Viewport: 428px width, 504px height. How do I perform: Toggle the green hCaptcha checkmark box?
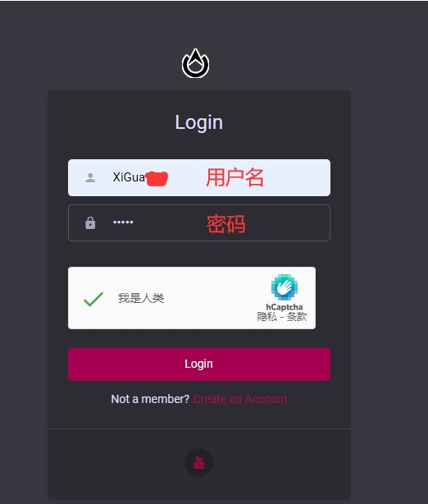pyautogui.click(x=93, y=299)
